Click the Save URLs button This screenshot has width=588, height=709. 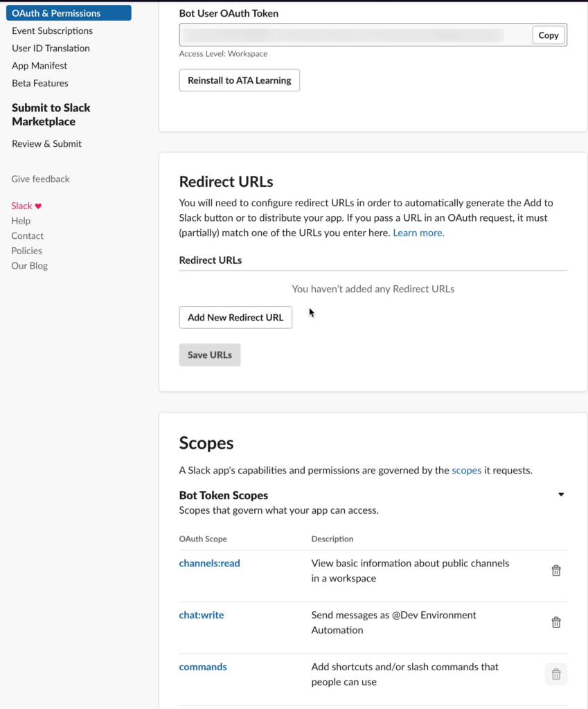coord(210,355)
